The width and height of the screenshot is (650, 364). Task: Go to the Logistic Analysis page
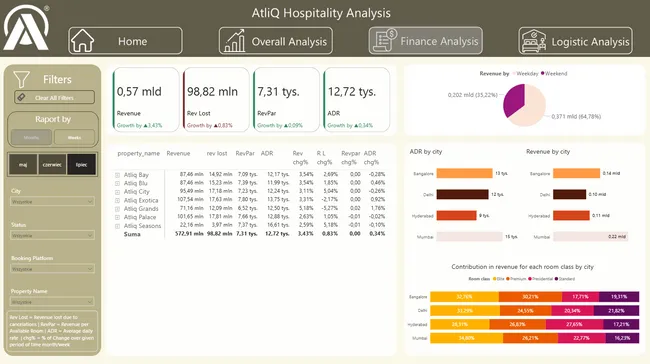pyautogui.click(x=575, y=41)
